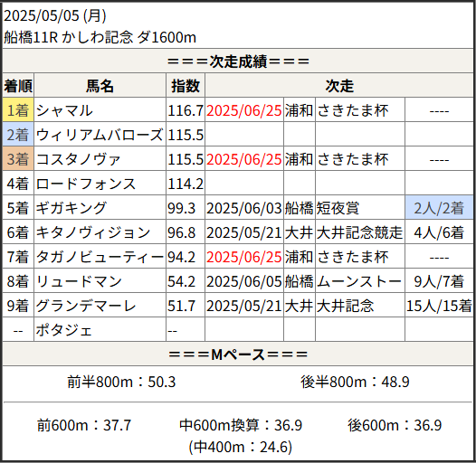This screenshot has width=476, height=463.
Task: Open red date 2025/06/25 in シャマル row
Action: pos(244,110)
